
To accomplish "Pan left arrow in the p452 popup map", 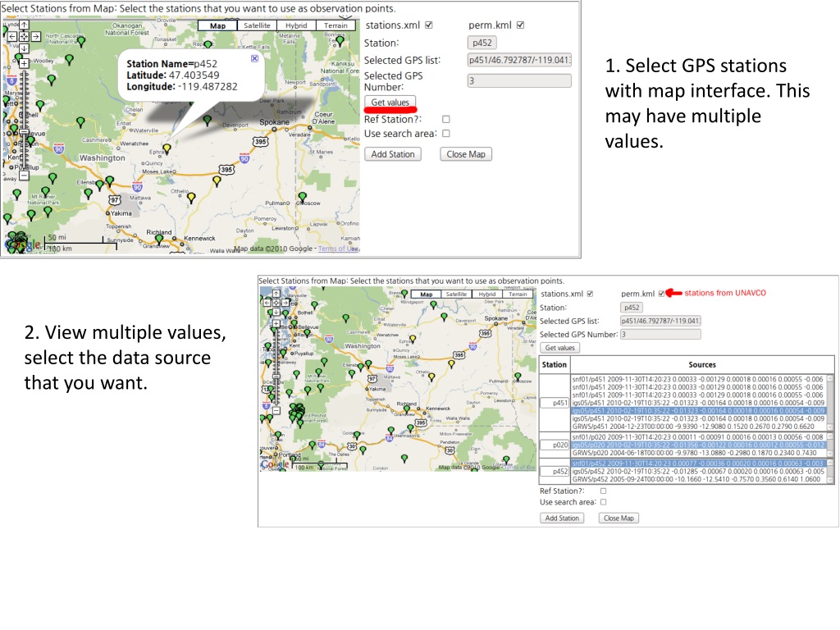I will pyautogui.click(x=13, y=36).
